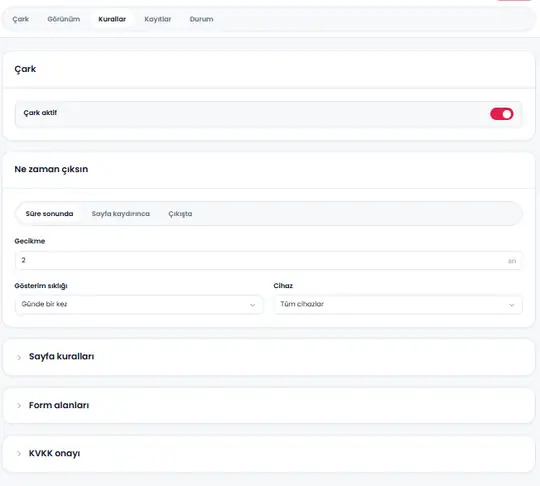Toggle the Çark aktif switch
Screen dimensions: 540x486
click(x=501, y=114)
